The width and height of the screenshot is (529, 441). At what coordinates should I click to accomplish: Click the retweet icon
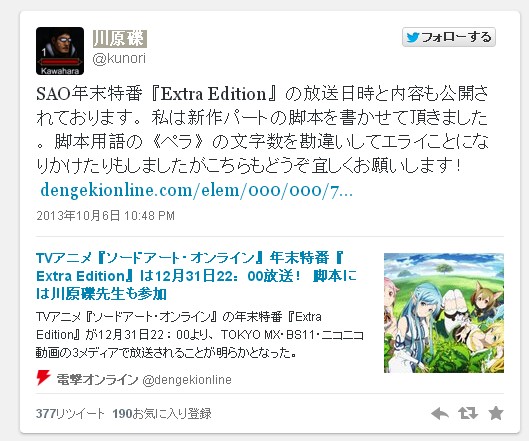pos(468,413)
